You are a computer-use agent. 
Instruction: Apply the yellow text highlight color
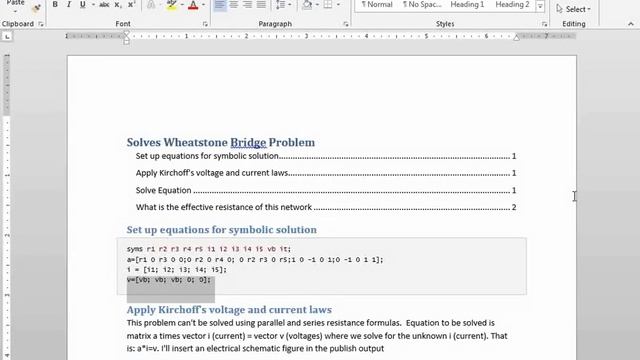click(172, 4)
